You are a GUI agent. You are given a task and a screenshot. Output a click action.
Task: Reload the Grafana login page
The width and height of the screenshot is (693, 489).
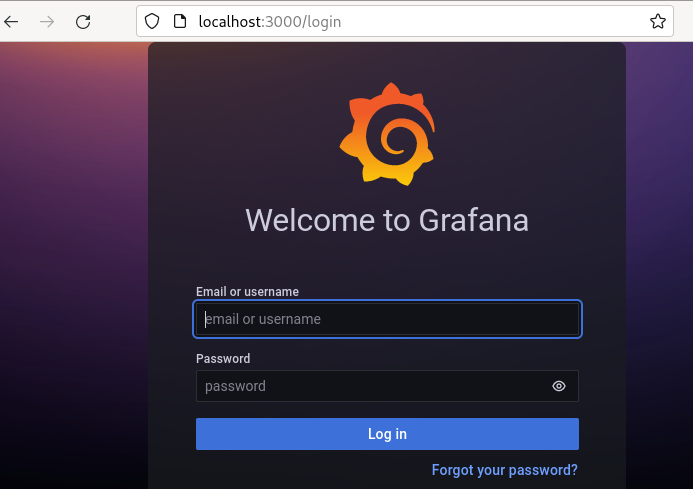click(x=83, y=21)
